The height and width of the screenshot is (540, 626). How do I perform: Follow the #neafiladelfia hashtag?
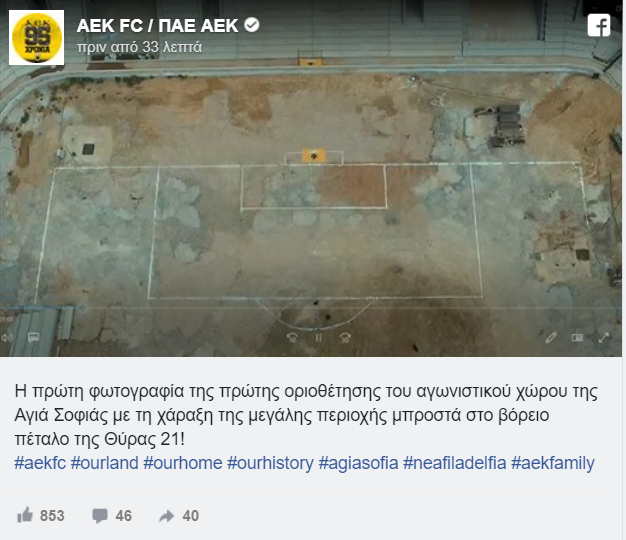(455, 463)
